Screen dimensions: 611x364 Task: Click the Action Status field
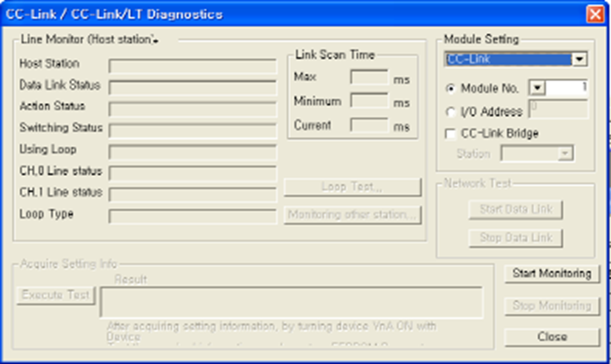pyautogui.click(x=193, y=109)
